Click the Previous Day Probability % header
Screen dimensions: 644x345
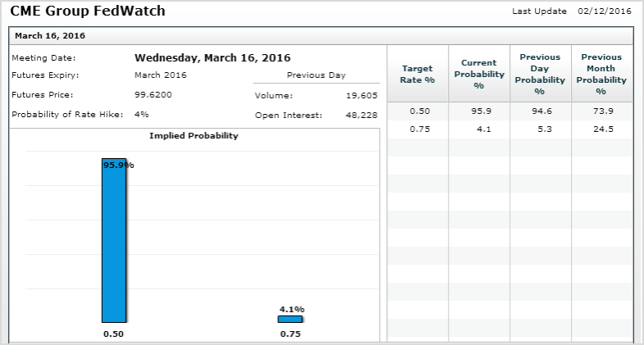pos(540,74)
